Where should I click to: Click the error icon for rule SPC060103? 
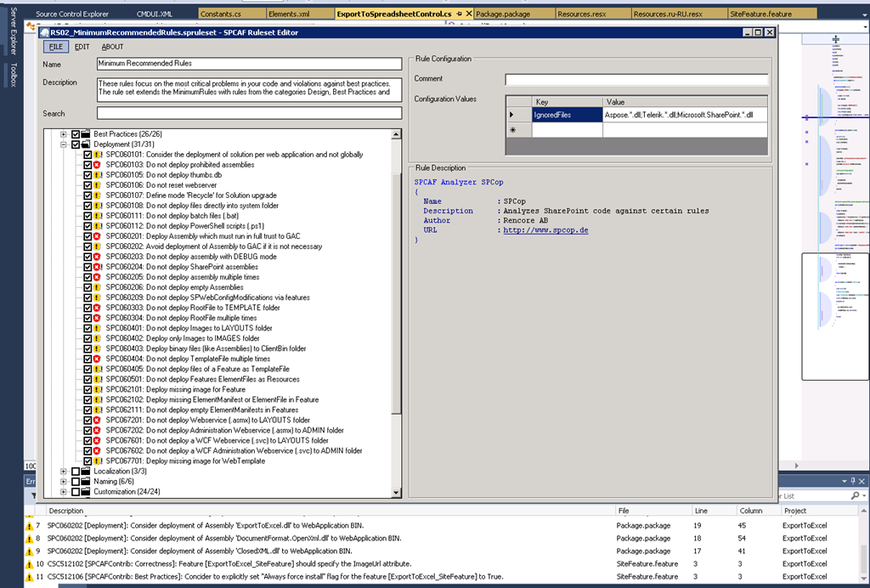pyautogui.click(x=98, y=165)
